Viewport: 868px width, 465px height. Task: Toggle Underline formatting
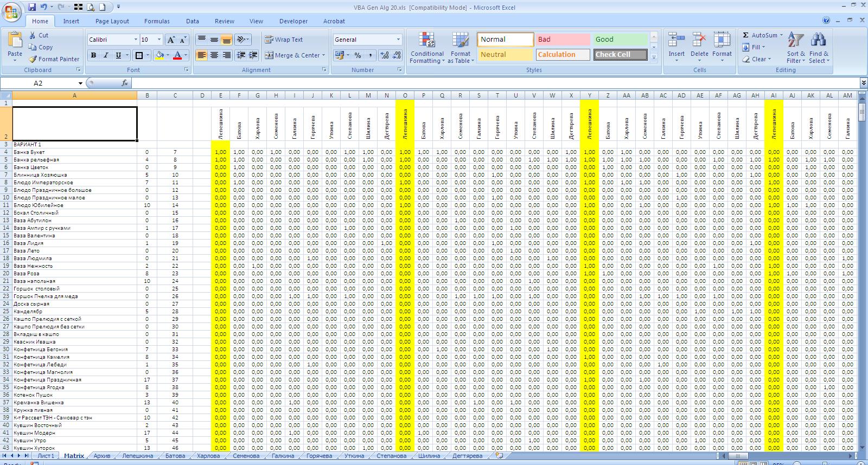pyautogui.click(x=118, y=55)
